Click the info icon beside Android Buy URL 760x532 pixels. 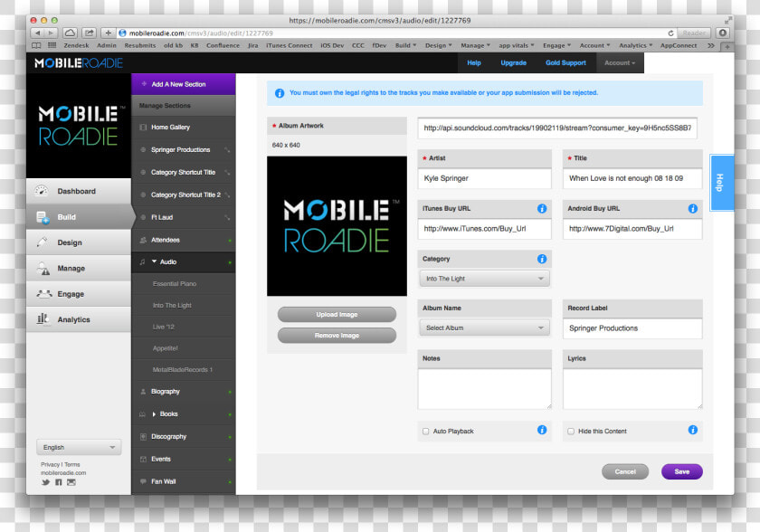(693, 208)
